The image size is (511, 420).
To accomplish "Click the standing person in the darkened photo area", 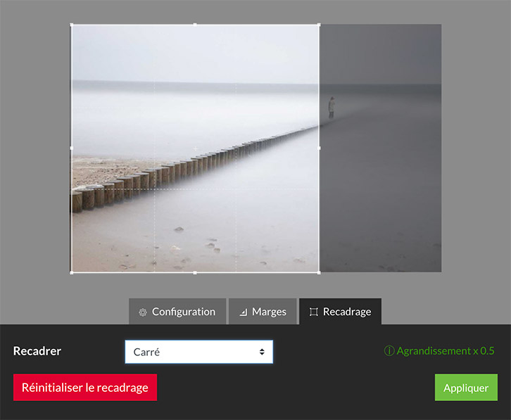I will tap(332, 108).
